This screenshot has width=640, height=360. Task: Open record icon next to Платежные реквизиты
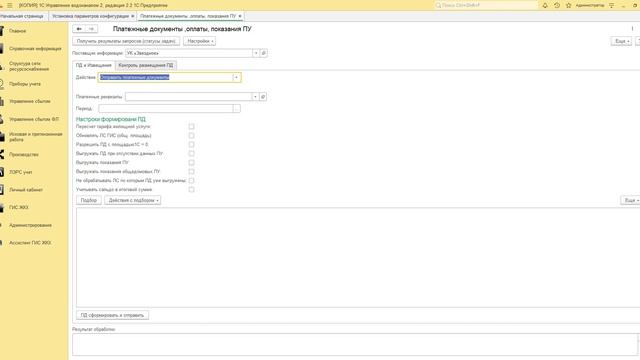263,97
